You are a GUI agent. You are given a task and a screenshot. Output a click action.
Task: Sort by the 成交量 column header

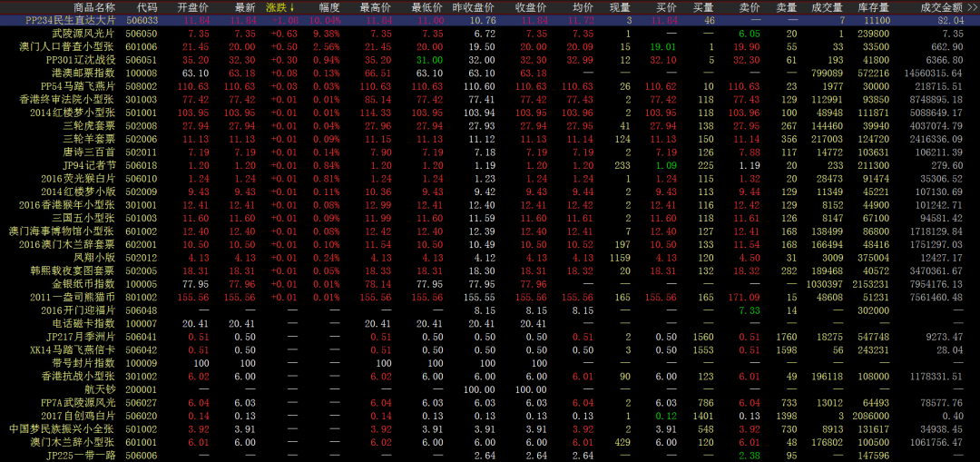click(828, 7)
